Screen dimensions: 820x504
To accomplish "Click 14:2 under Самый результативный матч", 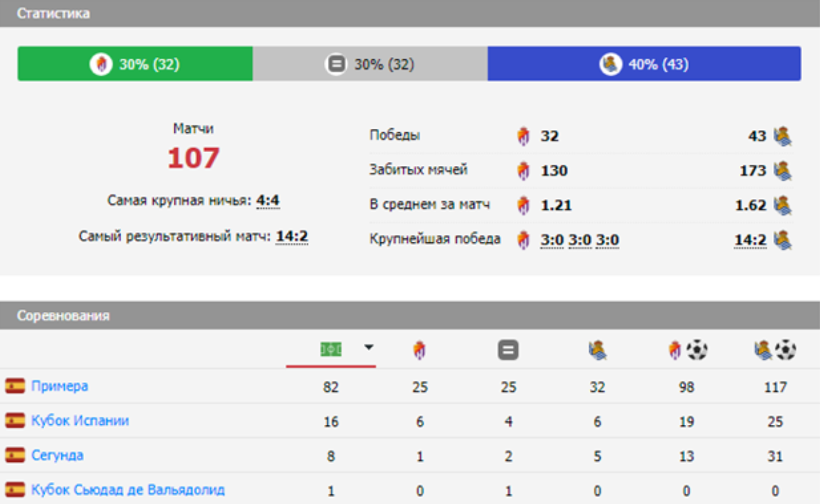I will click(291, 237).
